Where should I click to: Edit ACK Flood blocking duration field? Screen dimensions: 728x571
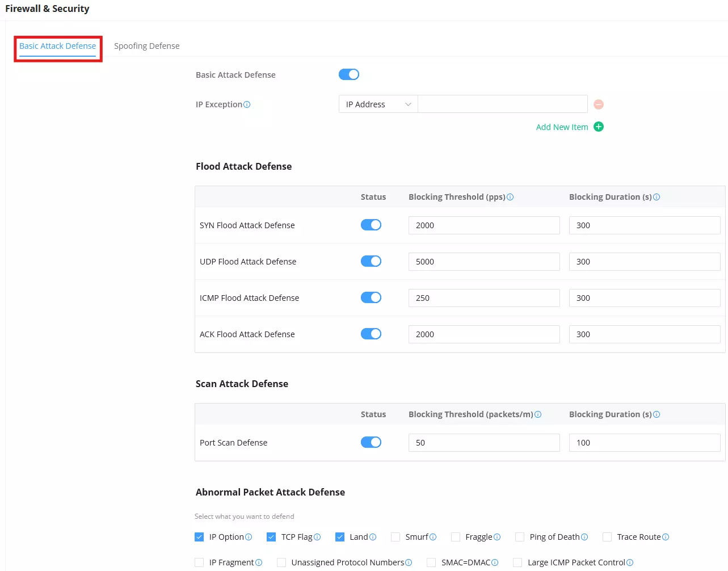click(645, 334)
